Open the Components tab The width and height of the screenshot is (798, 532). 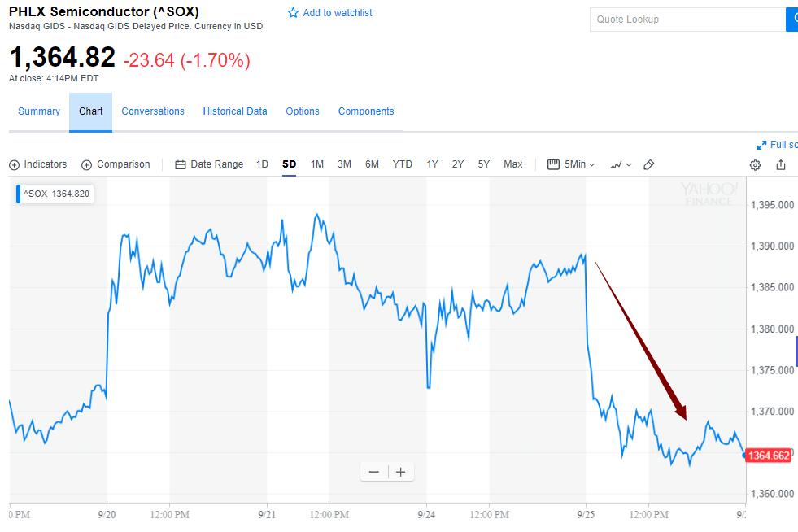click(x=366, y=111)
